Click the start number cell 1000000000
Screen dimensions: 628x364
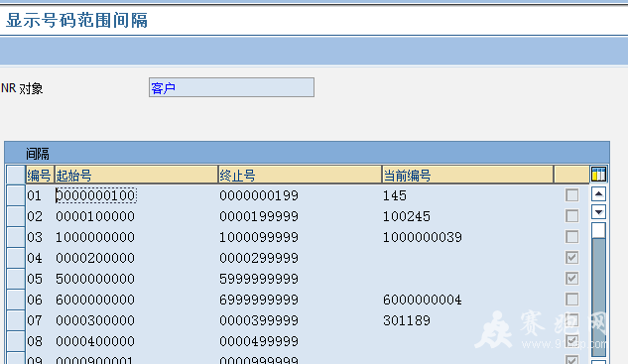[95, 237]
